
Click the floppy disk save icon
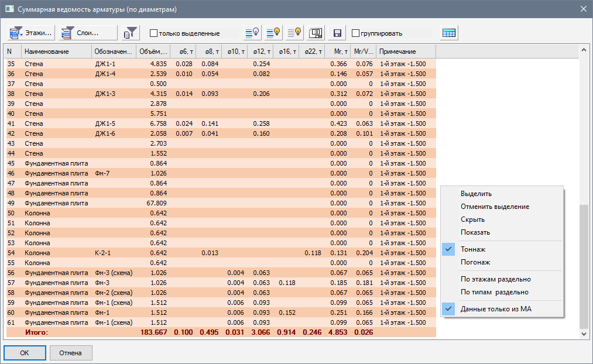pyautogui.click(x=337, y=33)
